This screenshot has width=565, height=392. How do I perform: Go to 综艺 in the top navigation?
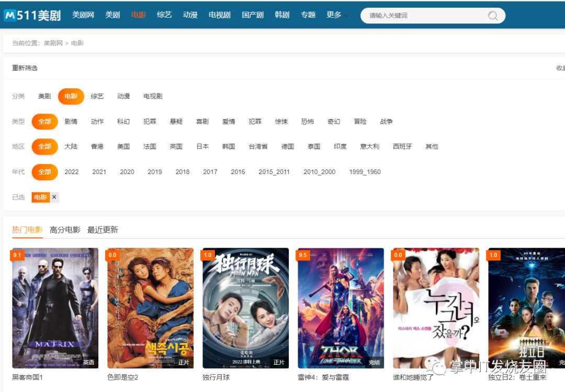(164, 15)
